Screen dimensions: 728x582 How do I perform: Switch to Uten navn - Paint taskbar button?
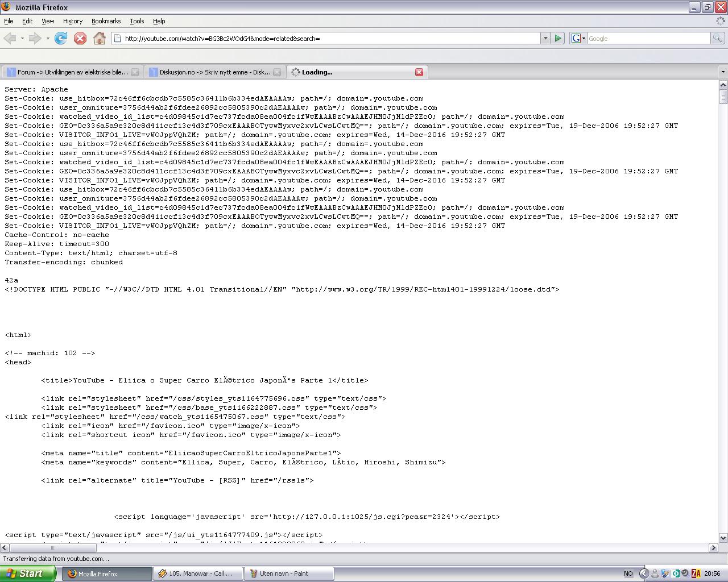pos(289,573)
